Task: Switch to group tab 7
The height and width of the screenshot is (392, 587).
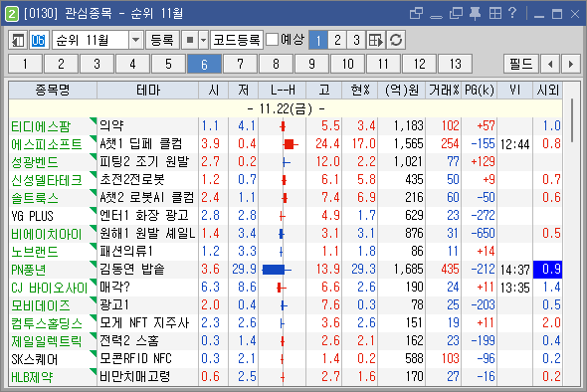Action: (x=240, y=64)
